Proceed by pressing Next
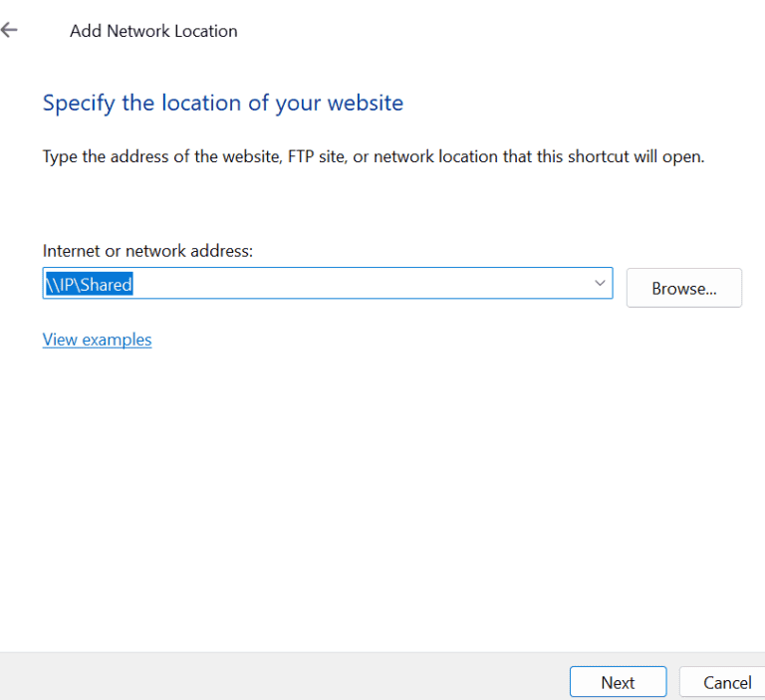Image resolution: width=765 pixels, height=700 pixels. 617,682
